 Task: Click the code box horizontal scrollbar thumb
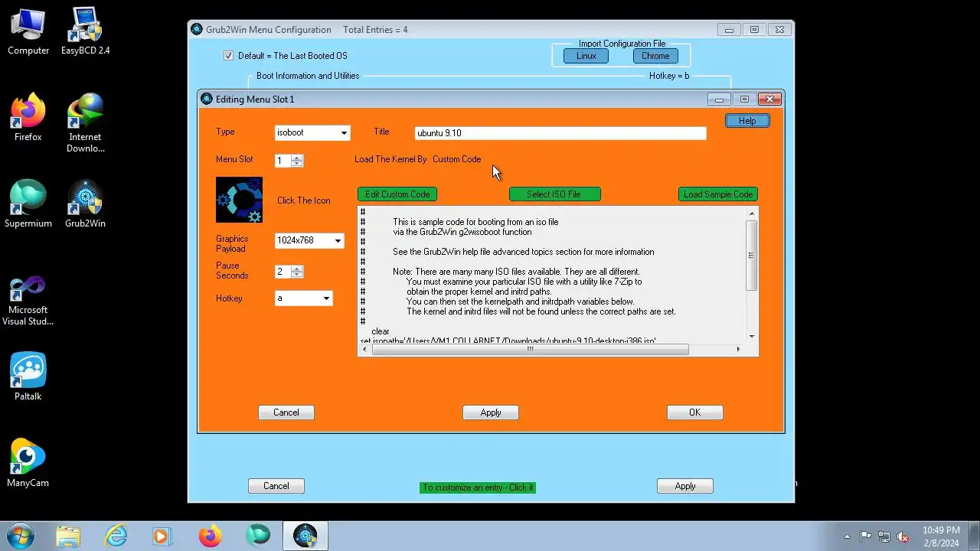pos(530,350)
